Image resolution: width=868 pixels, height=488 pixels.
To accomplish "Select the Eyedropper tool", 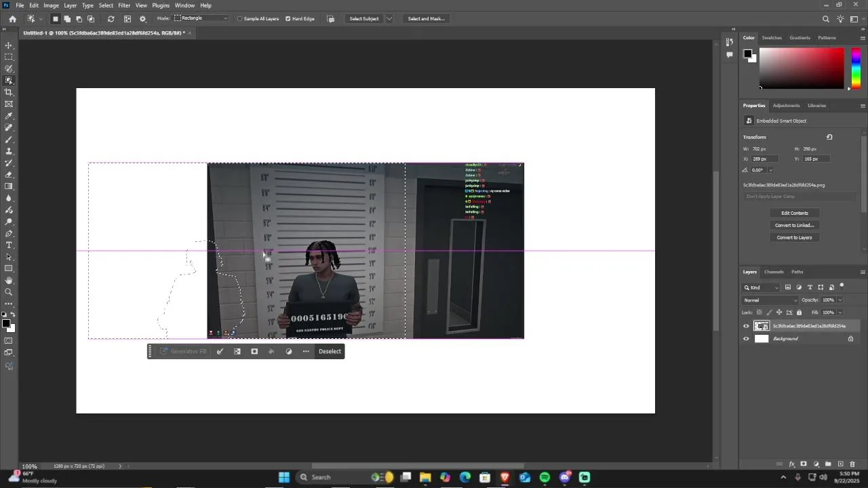I will coord(9,116).
